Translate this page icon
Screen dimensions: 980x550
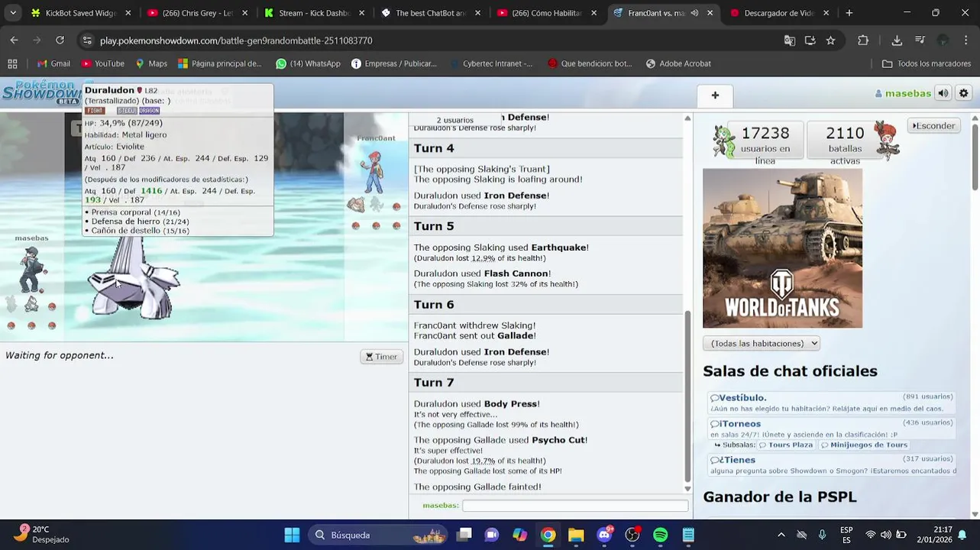(x=789, y=40)
